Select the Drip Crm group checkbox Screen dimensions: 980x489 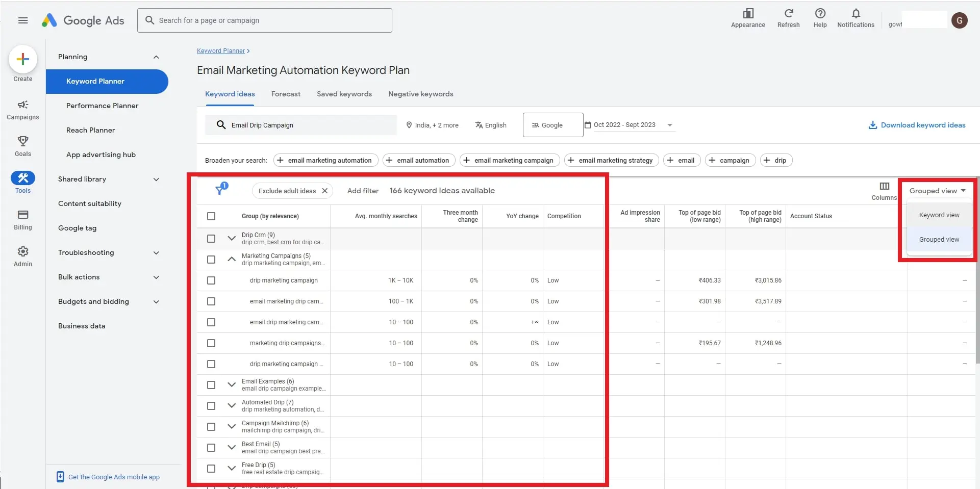[211, 239]
